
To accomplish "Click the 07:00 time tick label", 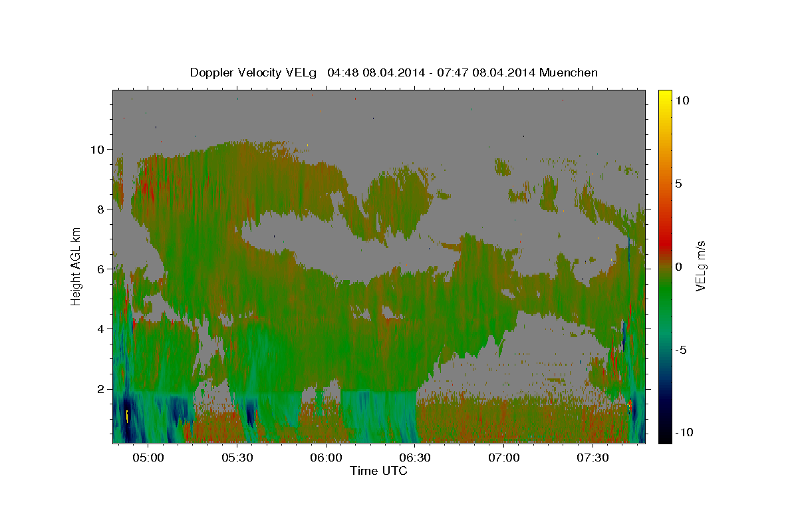I will pos(504,458).
